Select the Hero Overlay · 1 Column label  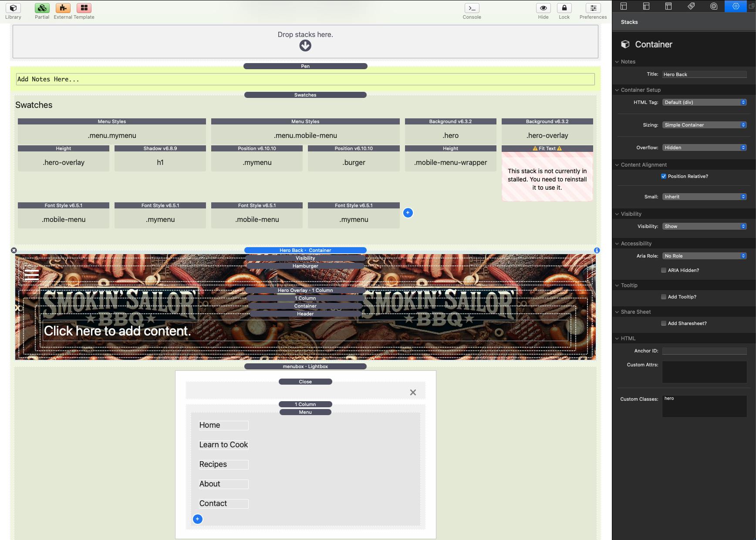305,290
